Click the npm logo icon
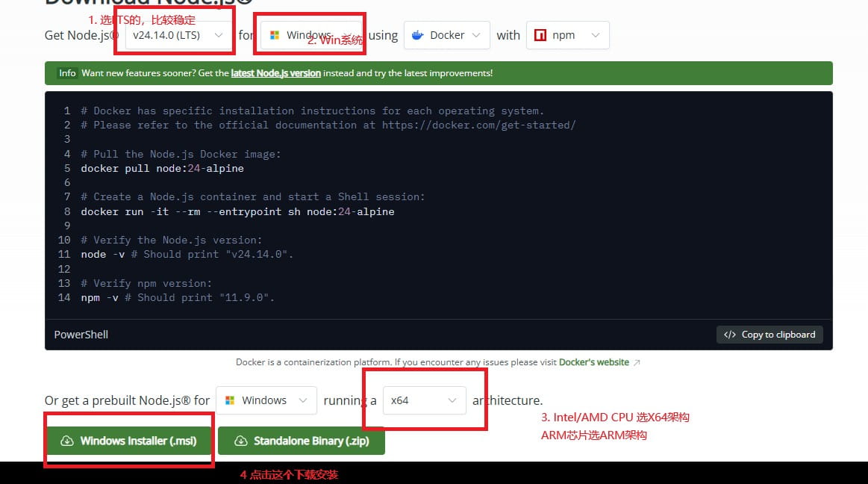Screen dimensions: 868x484 pyautogui.click(x=540, y=35)
